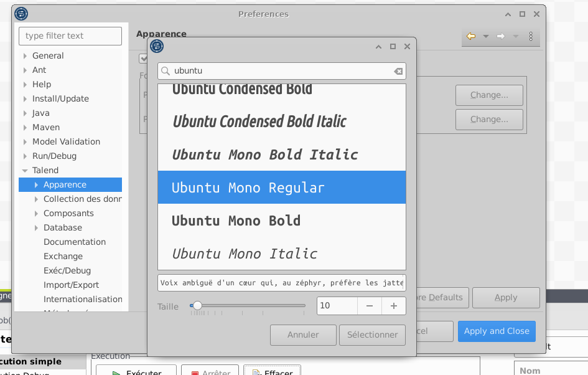The height and width of the screenshot is (375, 588).
Task: Click the Talend logo in the Preferences title bar
Action: pos(21,14)
